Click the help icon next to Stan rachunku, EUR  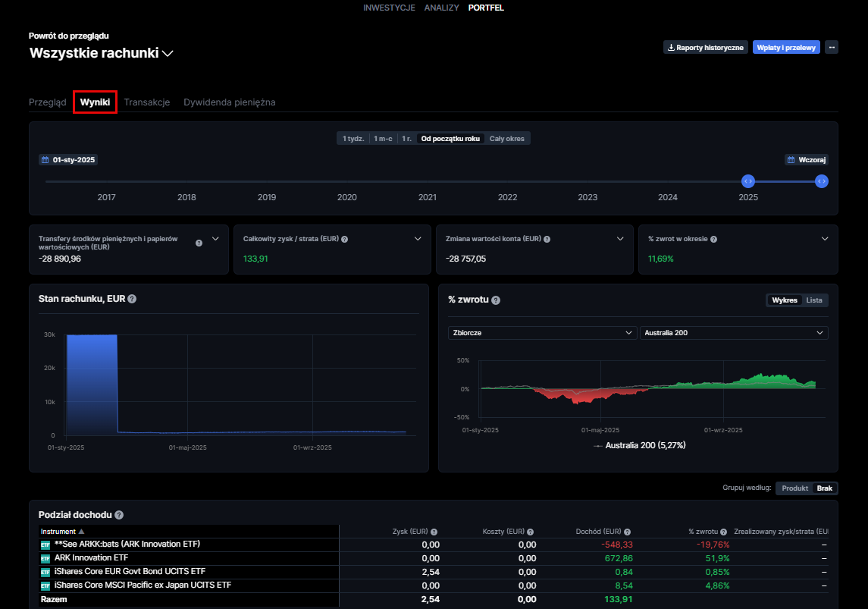click(x=132, y=300)
